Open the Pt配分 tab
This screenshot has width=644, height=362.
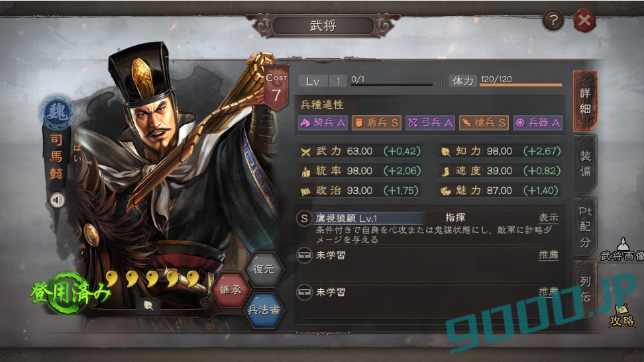tap(585, 227)
